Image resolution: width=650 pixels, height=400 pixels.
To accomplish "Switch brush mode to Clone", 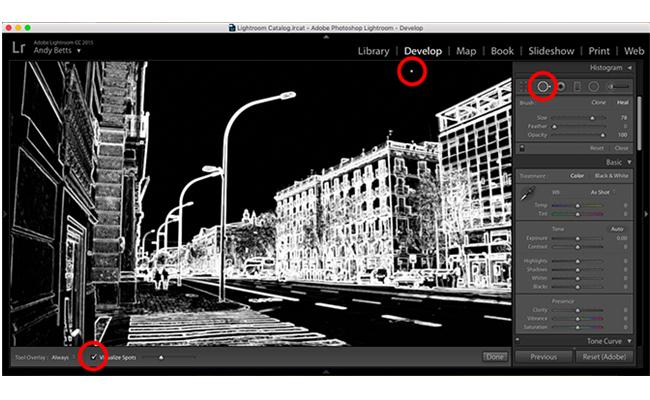I will [598, 102].
